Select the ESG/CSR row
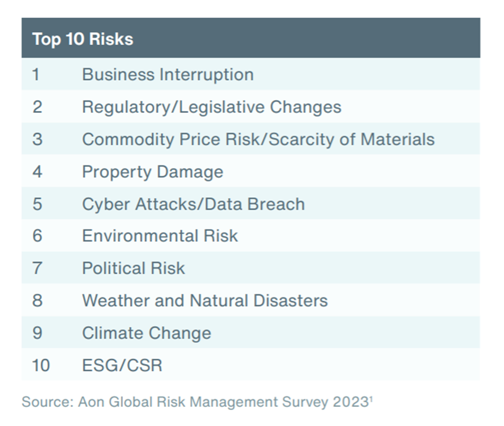Viewport: 504px width, 426px height. tap(251, 364)
